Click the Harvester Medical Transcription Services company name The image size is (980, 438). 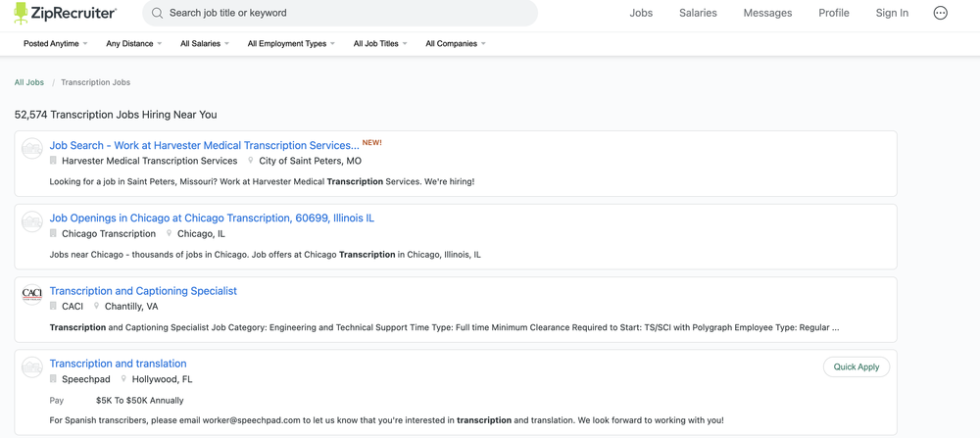(149, 161)
